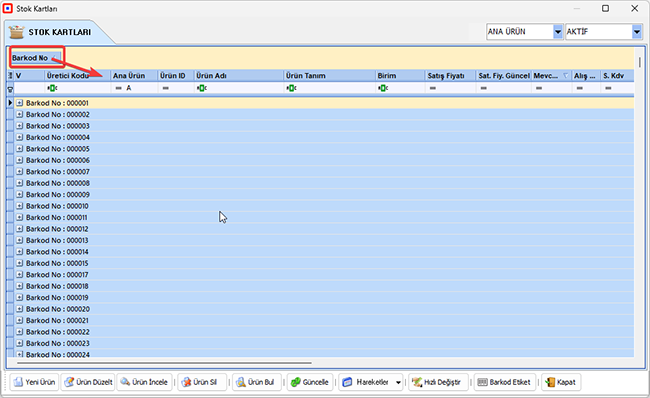This screenshot has height=398, width=650.
Task: Click Ürün Tanım filter operator icon
Action: point(291,88)
